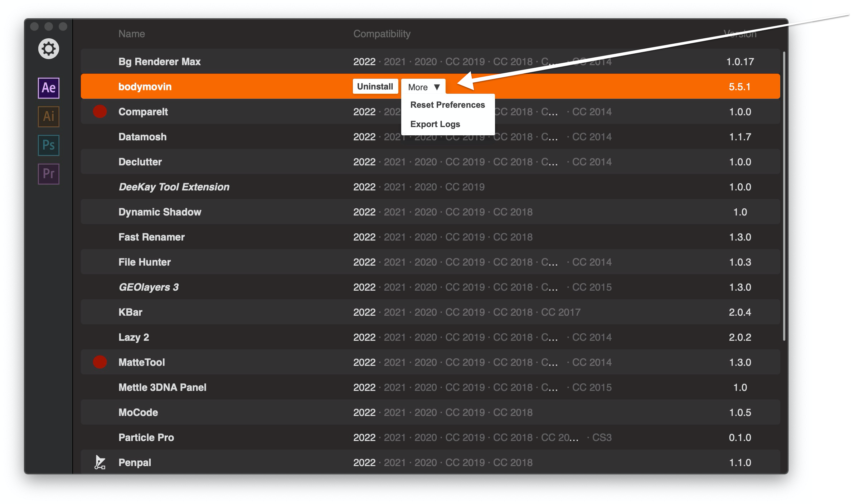Screen dimensions: 854x504
Task: Sort the list by Name column
Action: tap(132, 34)
